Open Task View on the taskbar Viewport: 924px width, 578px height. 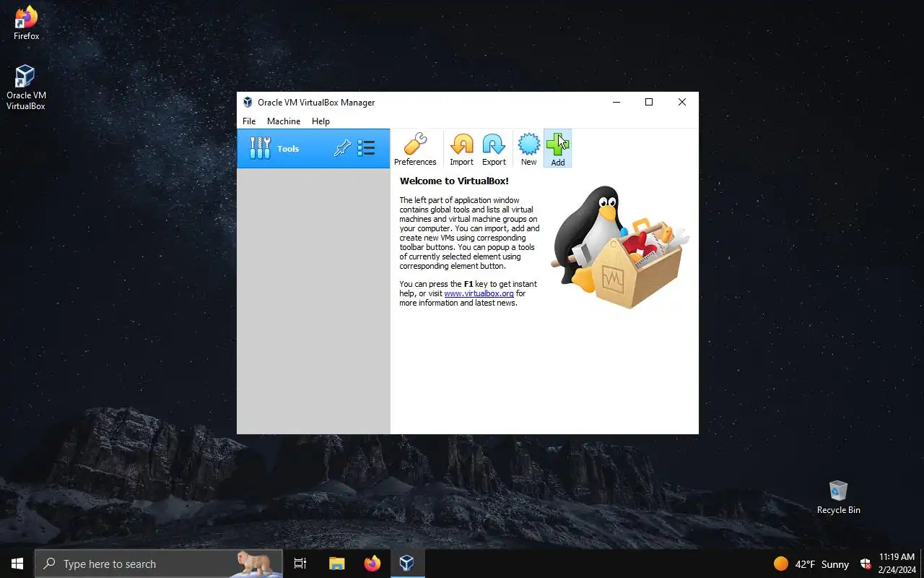(x=300, y=564)
